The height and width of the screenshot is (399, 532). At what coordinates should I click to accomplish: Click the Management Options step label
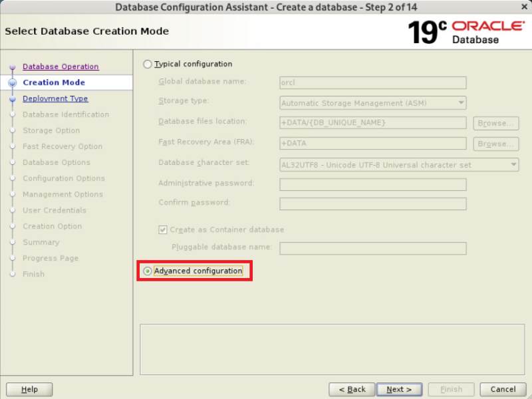pos(63,194)
